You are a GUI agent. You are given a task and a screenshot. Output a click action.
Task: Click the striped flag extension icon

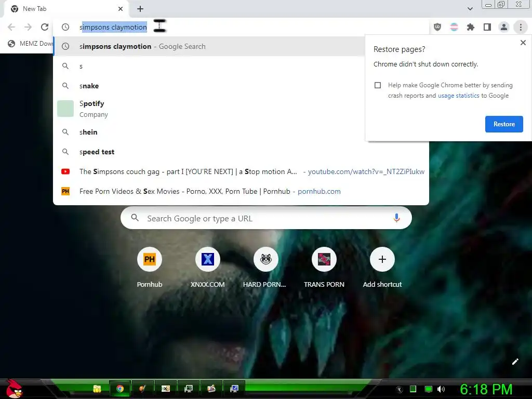pyautogui.click(x=454, y=27)
